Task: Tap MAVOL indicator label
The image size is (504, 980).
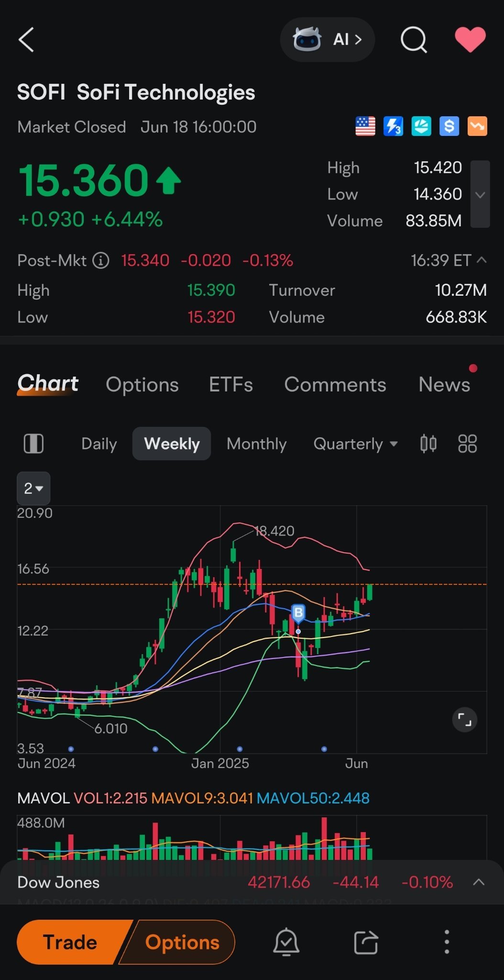Action: click(44, 798)
